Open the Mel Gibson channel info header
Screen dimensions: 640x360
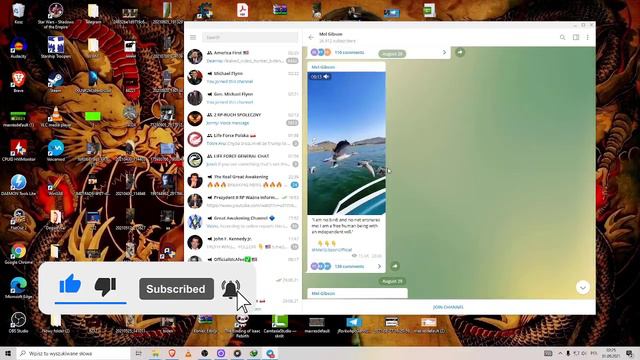pos(337,37)
